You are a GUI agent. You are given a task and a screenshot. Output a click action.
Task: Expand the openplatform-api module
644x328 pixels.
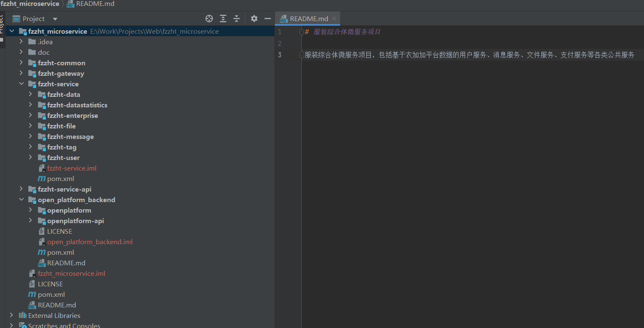tap(30, 221)
